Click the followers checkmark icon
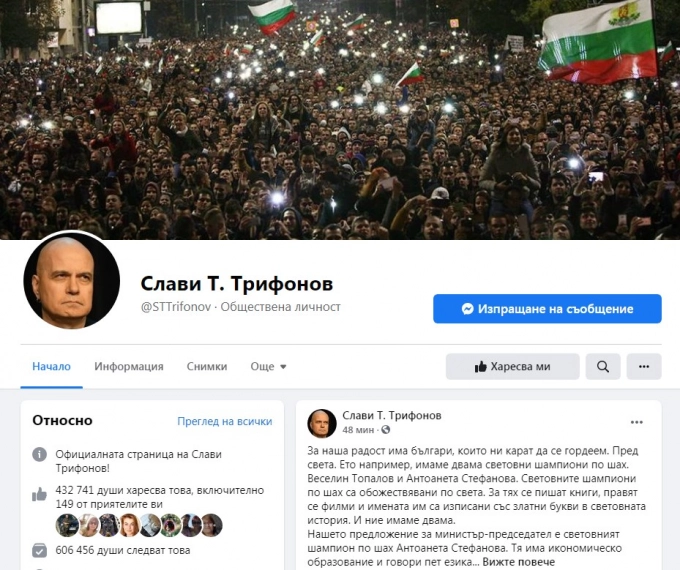This screenshot has height=570, width=680. 39,550
